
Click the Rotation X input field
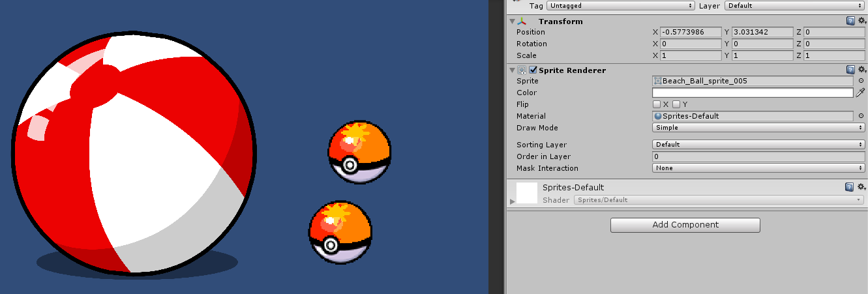coord(691,44)
